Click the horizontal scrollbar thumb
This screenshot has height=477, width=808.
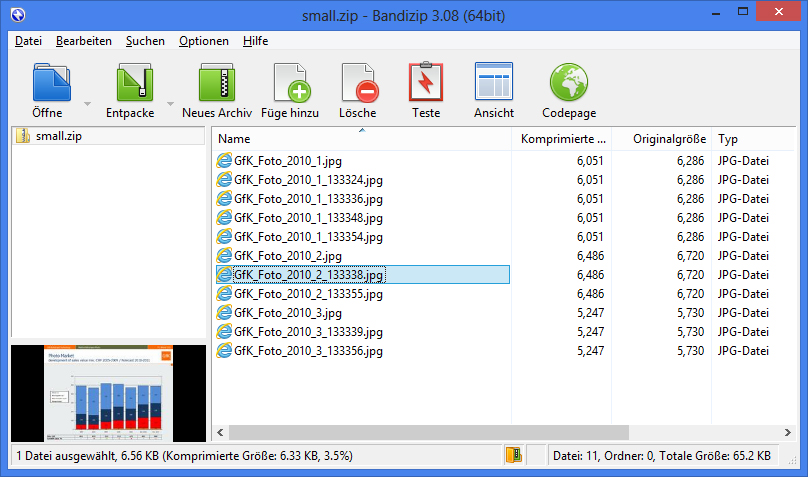coord(429,432)
